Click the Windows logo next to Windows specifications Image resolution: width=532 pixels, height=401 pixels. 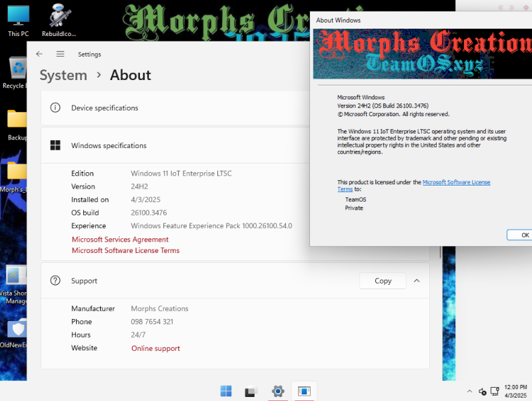coord(55,145)
